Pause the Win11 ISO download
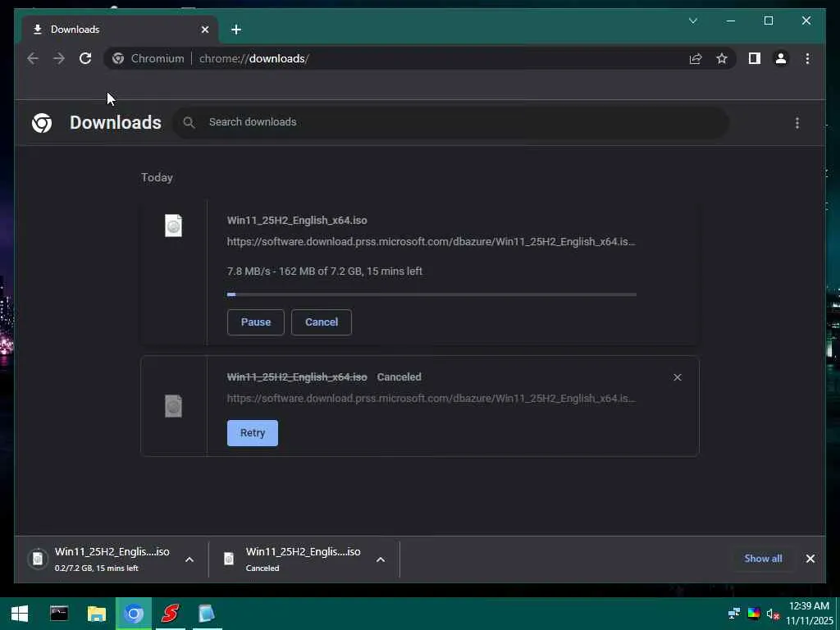Viewport: 840px width, 630px height. click(256, 322)
